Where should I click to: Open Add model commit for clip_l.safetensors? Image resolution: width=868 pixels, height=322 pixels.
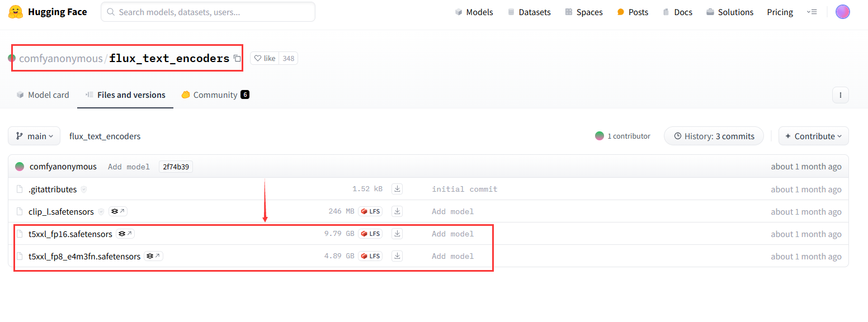[452, 212]
